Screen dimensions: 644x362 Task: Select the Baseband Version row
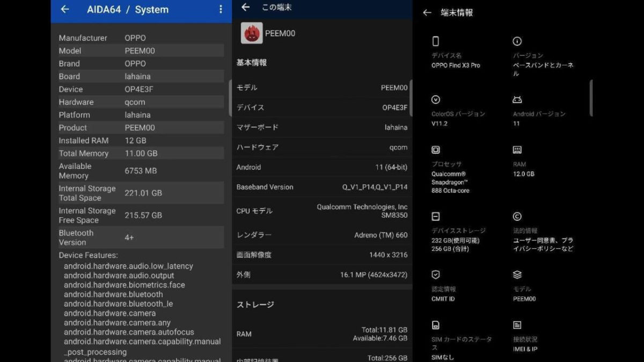click(322, 187)
